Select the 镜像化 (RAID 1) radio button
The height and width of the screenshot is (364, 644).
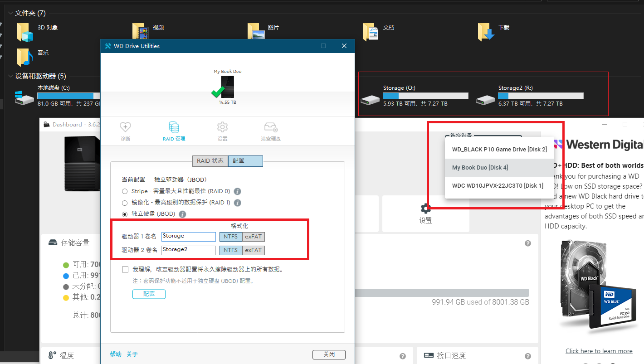(125, 203)
